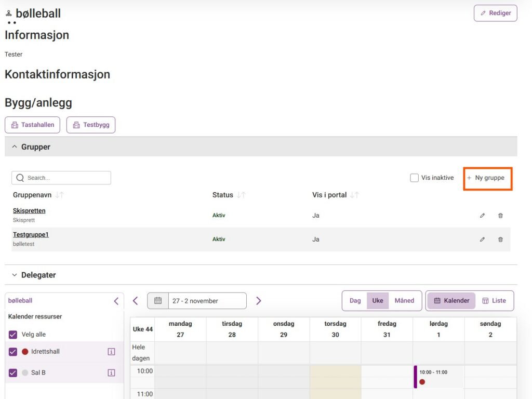The image size is (532, 399).
Task: Click the edit pencil for Testgruppe1 group
Action: [x=482, y=240]
